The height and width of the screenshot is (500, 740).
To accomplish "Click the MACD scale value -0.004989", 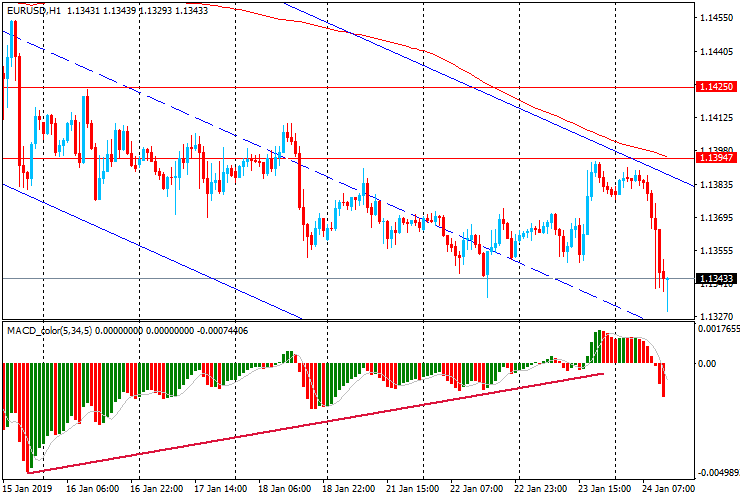I will [x=718, y=473].
